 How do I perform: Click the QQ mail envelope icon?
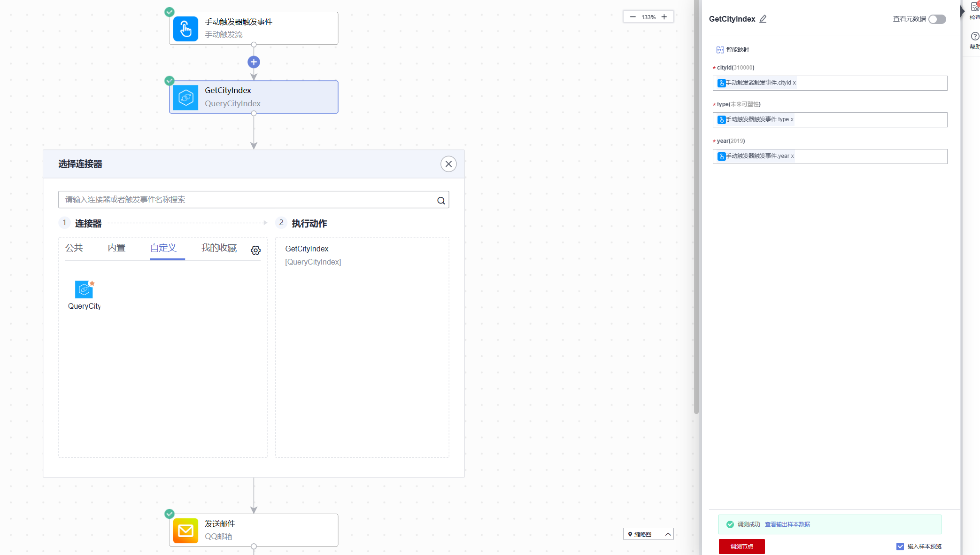[x=185, y=531]
